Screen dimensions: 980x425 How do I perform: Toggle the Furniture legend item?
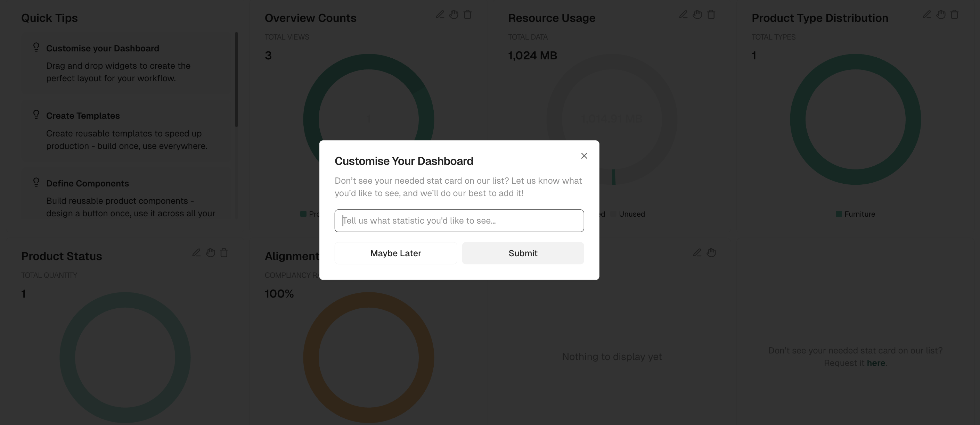[x=855, y=214]
